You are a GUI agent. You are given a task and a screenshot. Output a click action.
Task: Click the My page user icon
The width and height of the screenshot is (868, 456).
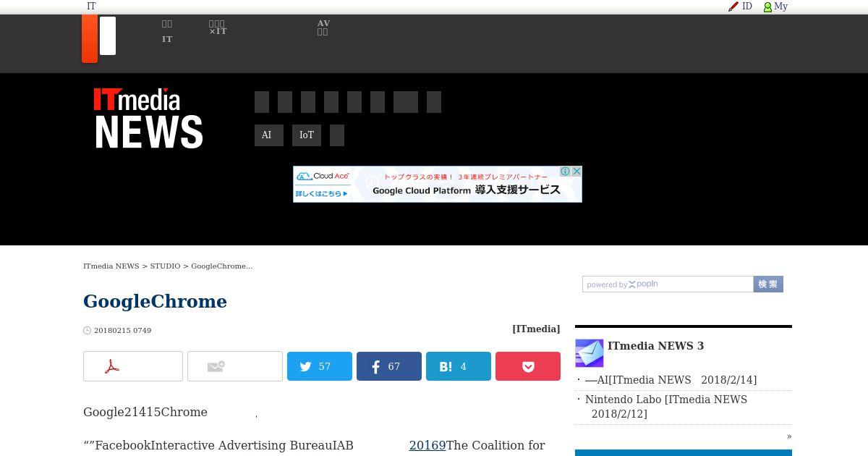coord(768,7)
